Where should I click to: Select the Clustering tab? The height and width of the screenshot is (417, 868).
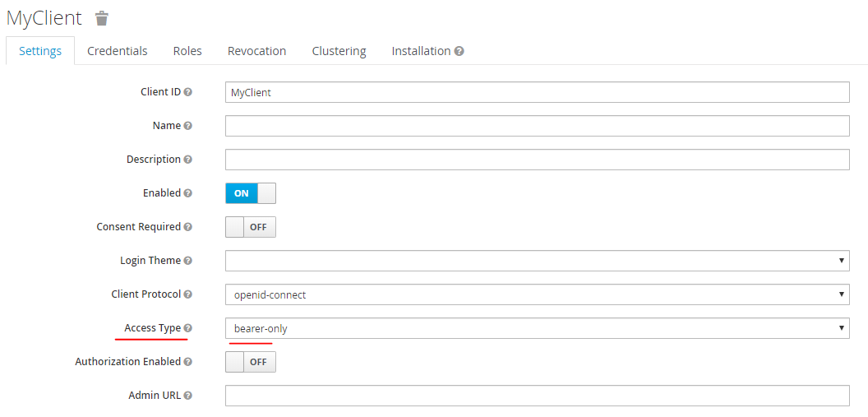339,51
